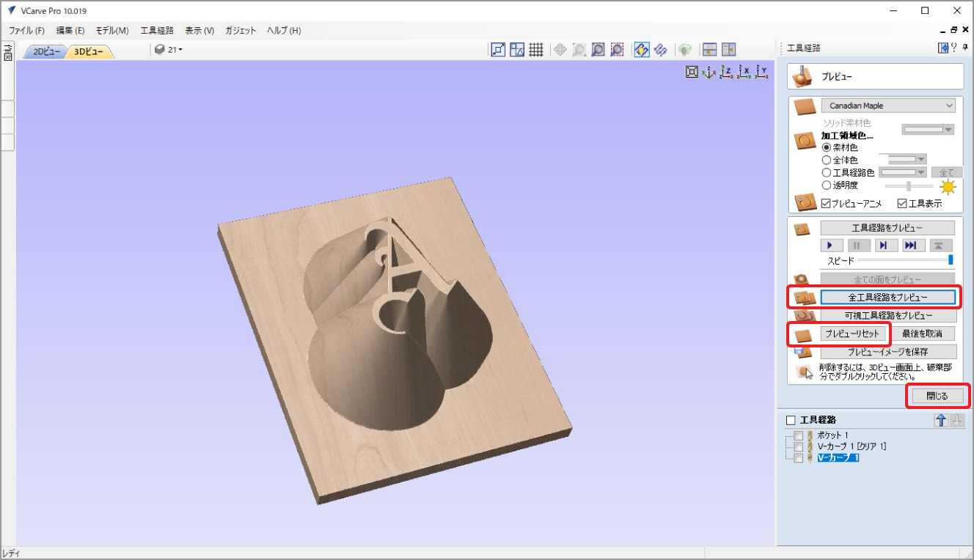Click the zoom-to-selection magnifier icon
Screen dimensions: 974x560
(617, 50)
